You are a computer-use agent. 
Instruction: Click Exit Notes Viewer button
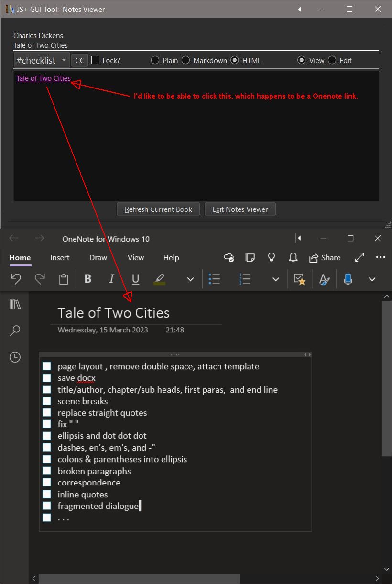coord(240,209)
